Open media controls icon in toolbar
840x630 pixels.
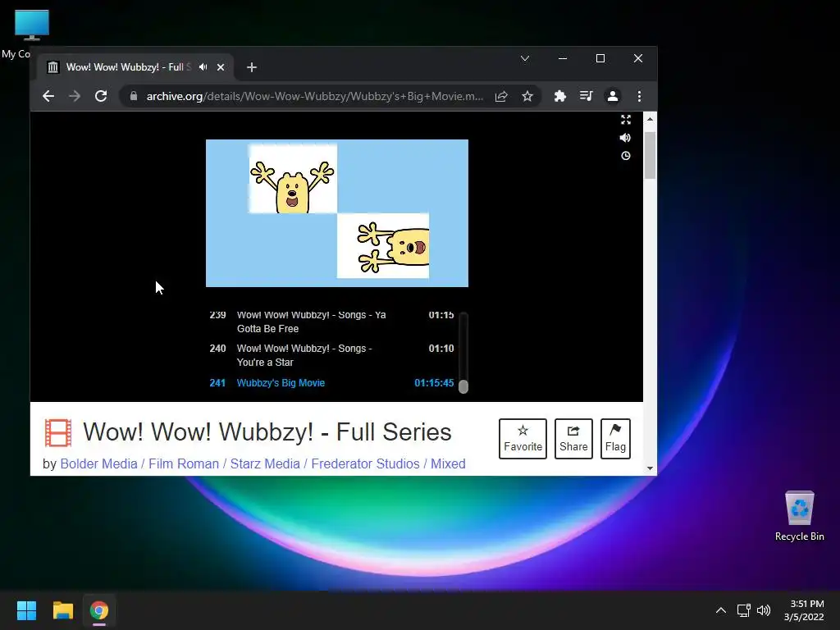tap(586, 97)
